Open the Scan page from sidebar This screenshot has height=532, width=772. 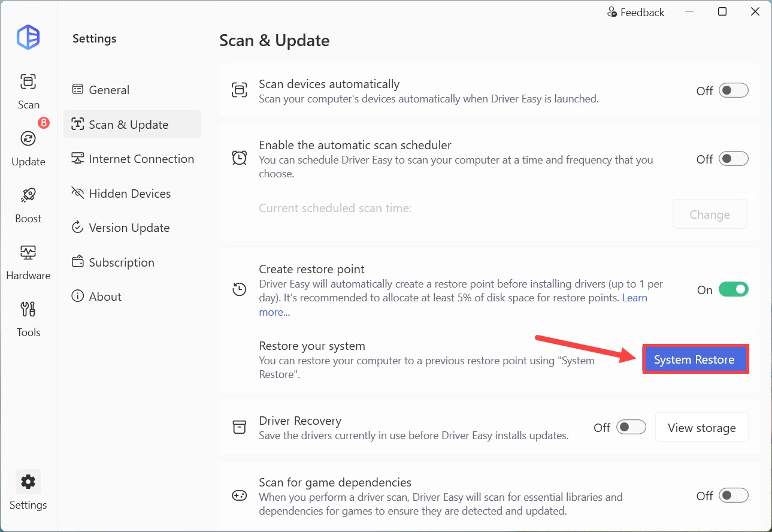click(x=28, y=91)
